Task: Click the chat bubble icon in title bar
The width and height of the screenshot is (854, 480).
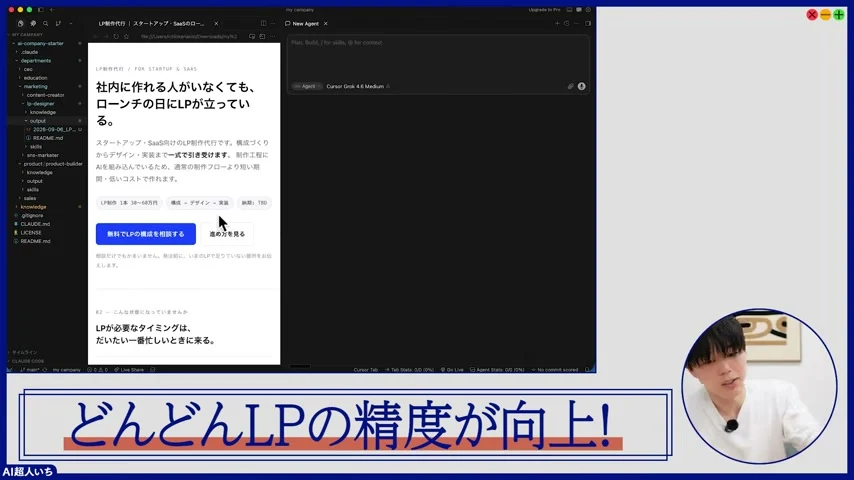Action: 579,10
